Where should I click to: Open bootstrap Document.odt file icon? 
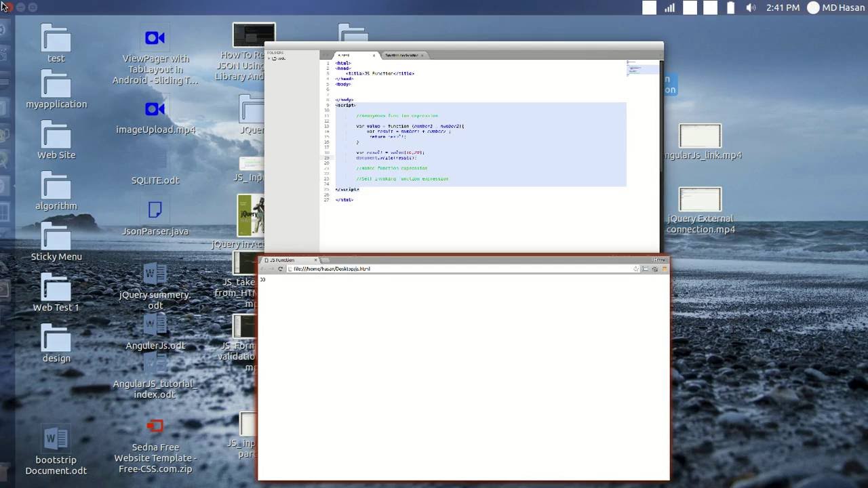pos(56,439)
